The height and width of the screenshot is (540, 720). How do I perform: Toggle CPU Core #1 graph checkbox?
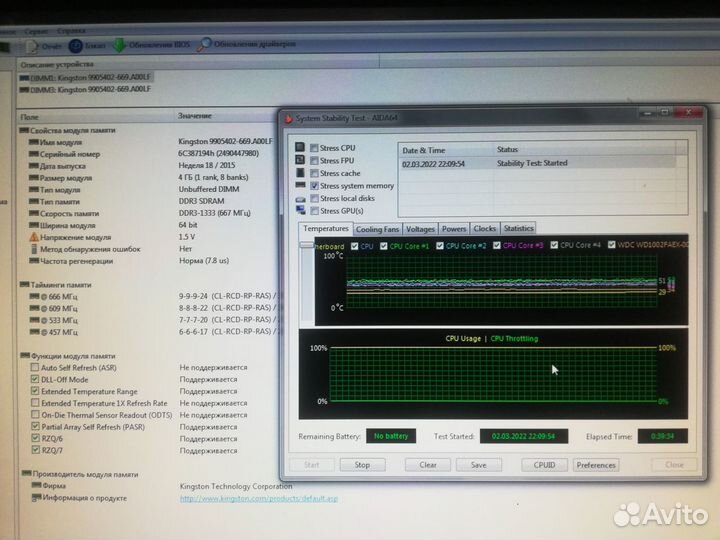click(x=384, y=246)
